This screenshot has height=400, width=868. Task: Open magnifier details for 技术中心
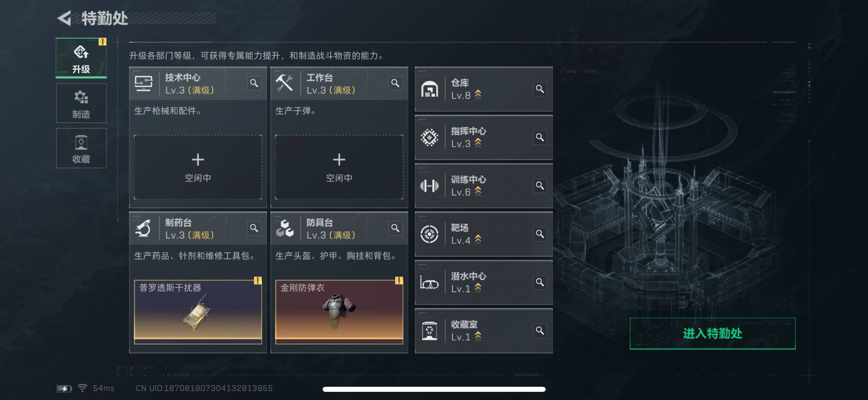coord(254,83)
